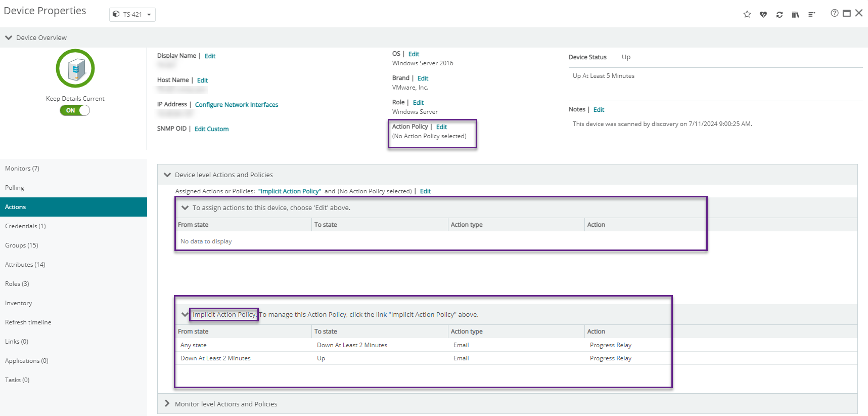Collapse the Device Overview section
Viewport: 868px width, 416px height.
click(9, 37)
